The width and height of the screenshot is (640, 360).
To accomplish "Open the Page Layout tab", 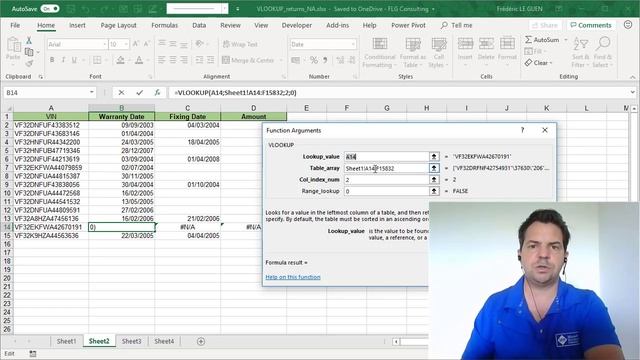I will 118,25.
